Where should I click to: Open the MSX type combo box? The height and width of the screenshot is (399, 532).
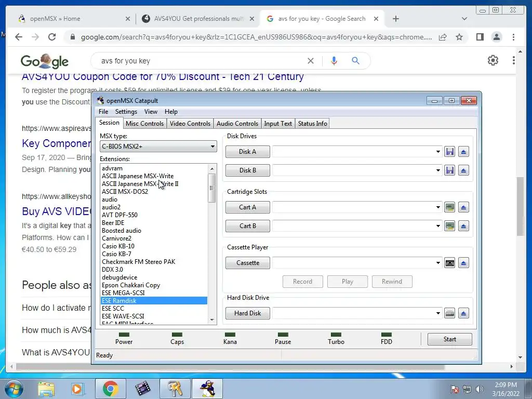click(158, 147)
